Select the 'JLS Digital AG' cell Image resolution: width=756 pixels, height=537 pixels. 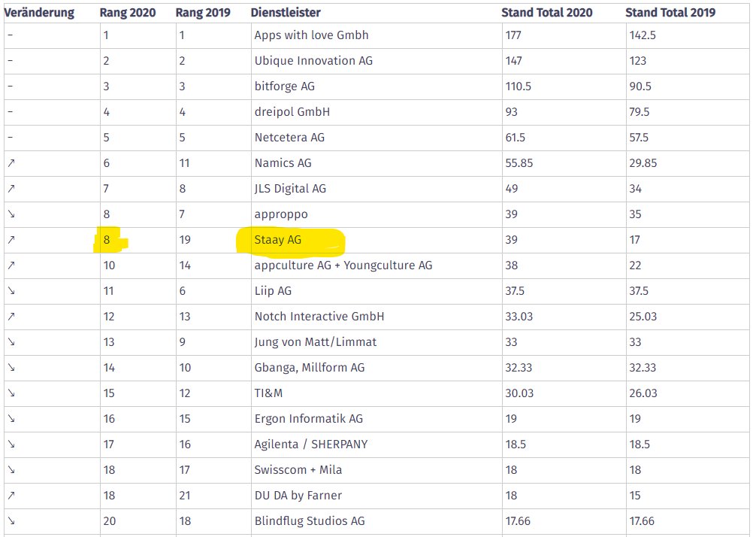[376, 189]
